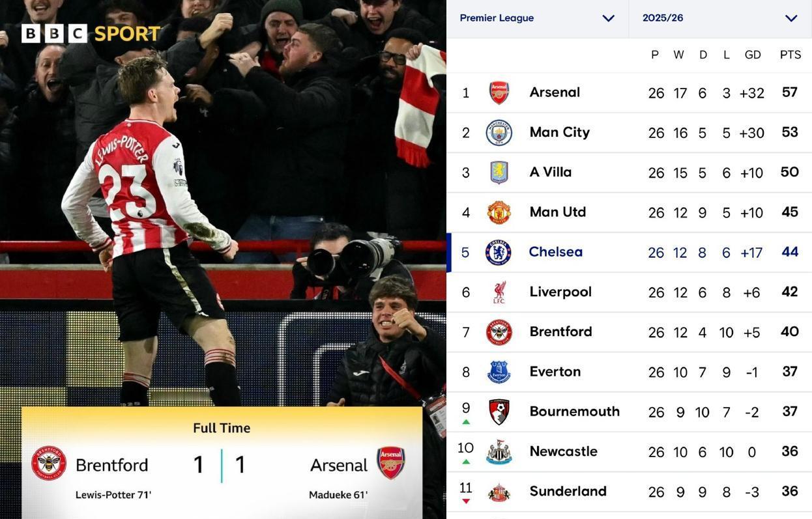This screenshot has width=812, height=519.
Task: Click the Man City club badge
Action: pos(499,133)
